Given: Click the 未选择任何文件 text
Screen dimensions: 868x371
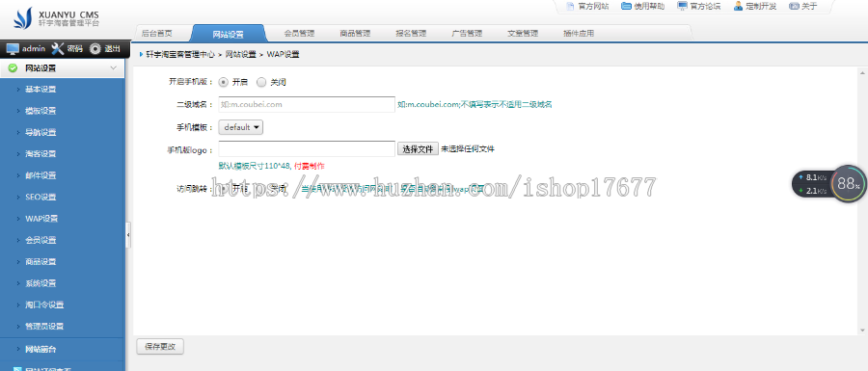Looking at the screenshot, I should (x=467, y=148).
